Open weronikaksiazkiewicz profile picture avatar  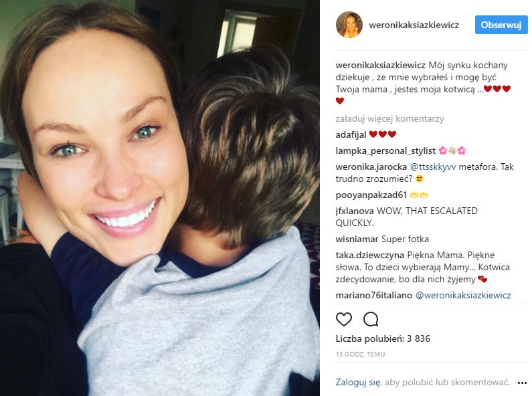coord(349,25)
